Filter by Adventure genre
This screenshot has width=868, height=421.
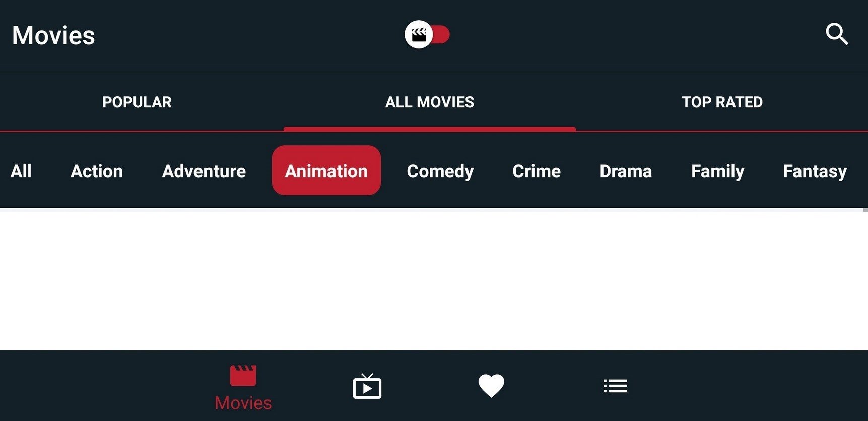pos(204,171)
